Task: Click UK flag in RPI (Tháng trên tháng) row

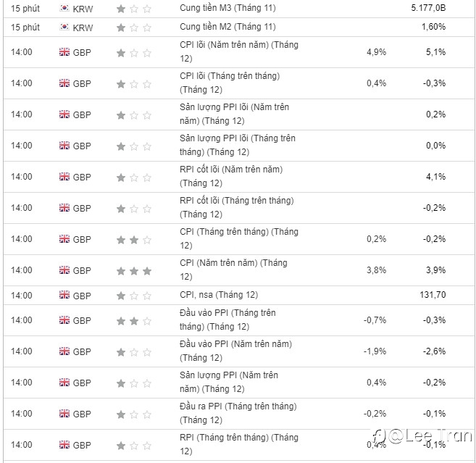Action: coord(64,445)
